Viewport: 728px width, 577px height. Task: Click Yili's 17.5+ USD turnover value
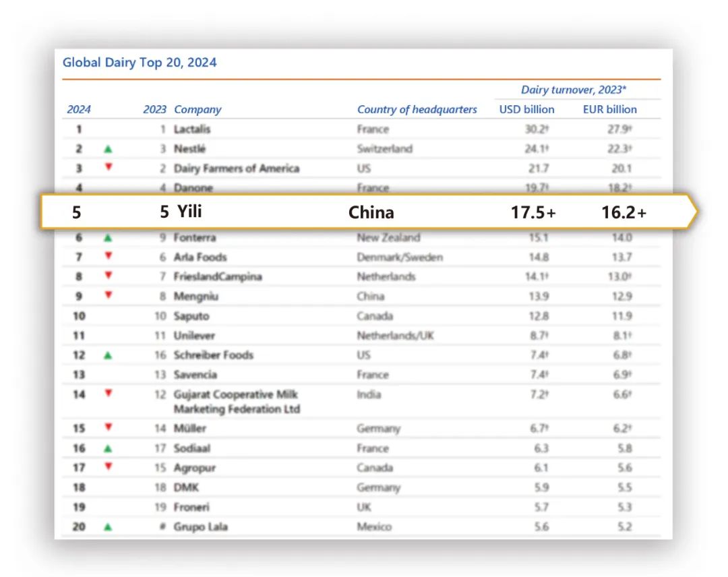533,212
